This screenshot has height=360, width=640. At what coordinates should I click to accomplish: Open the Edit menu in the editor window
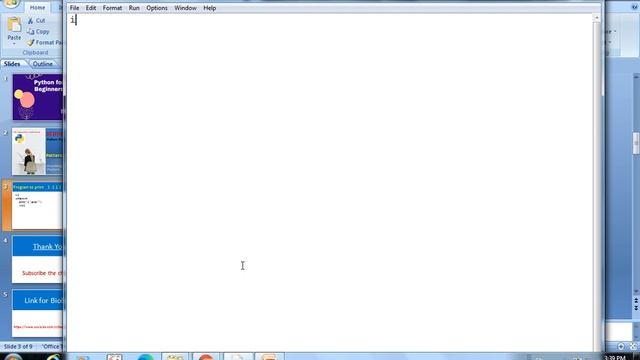(x=91, y=8)
